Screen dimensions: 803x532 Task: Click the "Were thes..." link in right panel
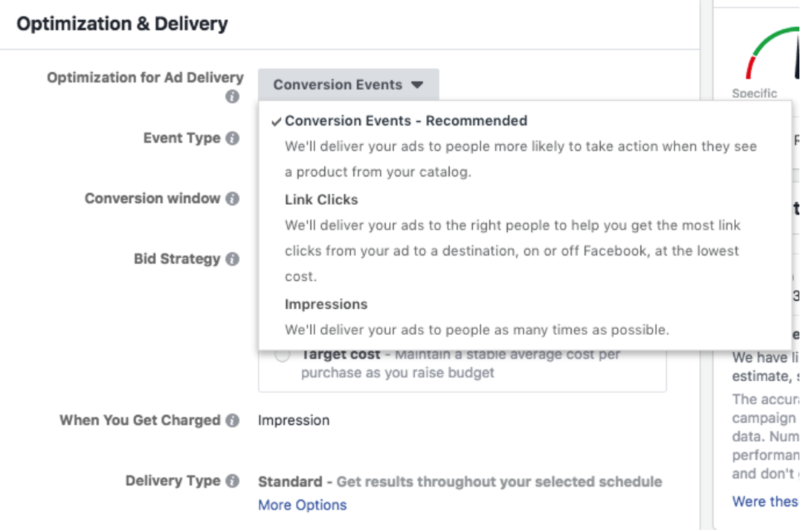coord(765,502)
